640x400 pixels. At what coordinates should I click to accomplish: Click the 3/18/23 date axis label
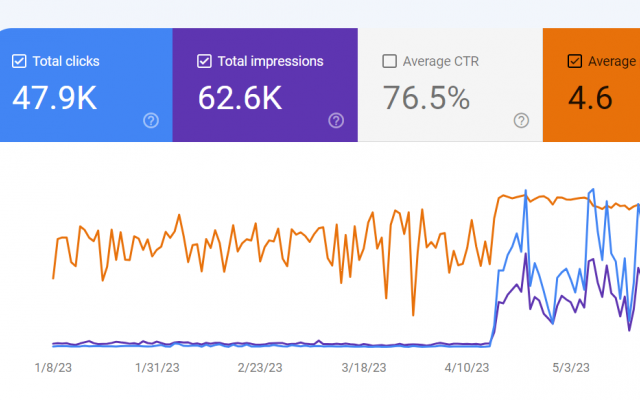coord(362,368)
